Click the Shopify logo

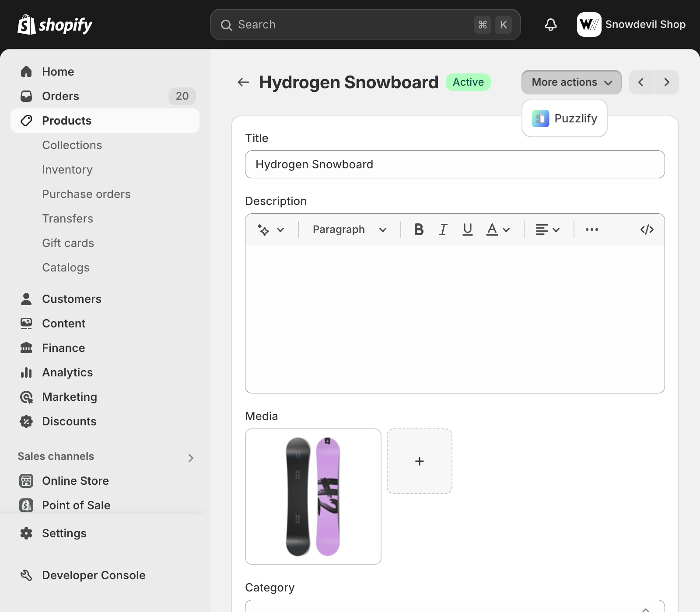point(55,24)
